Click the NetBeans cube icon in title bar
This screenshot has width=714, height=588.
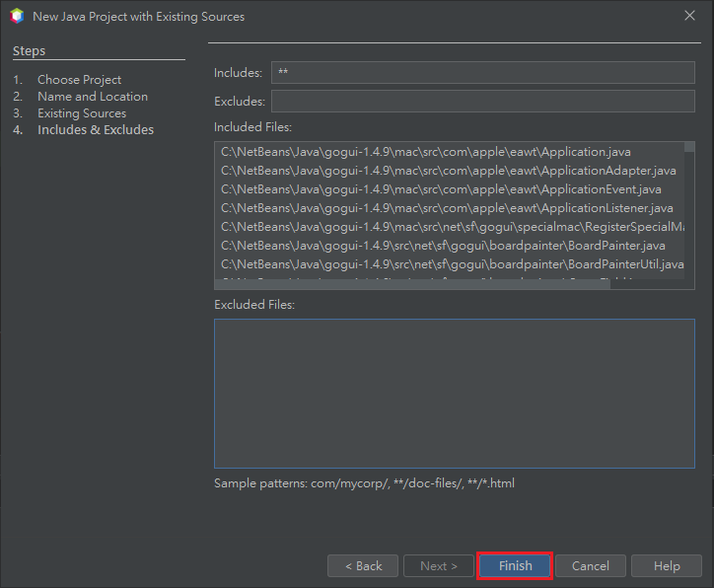(17, 16)
